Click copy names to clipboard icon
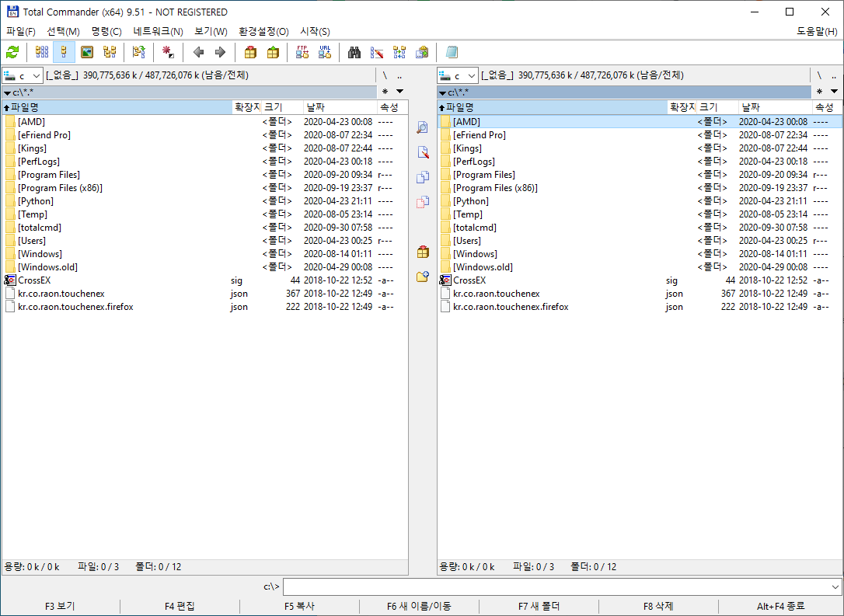Viewport: 844px width, 616px height. tap(422, 52)
